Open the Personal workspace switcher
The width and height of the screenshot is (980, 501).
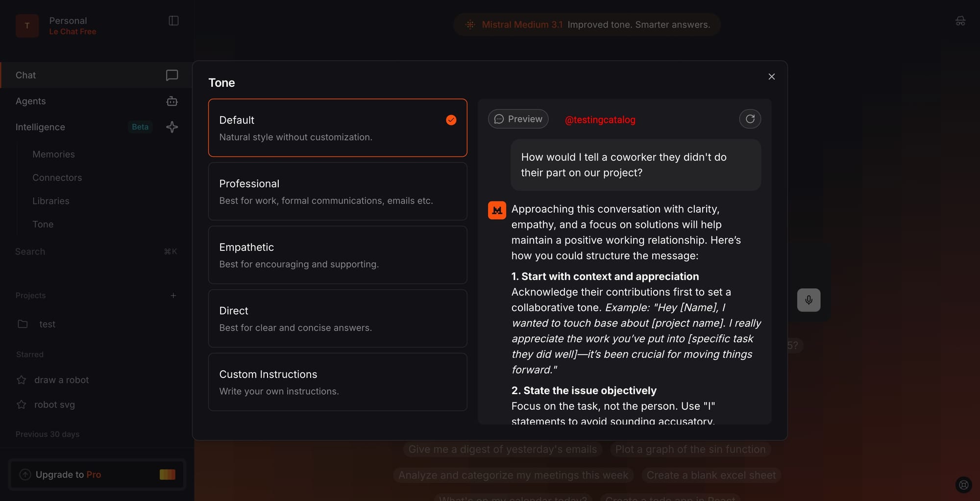[x=68, y=25]
